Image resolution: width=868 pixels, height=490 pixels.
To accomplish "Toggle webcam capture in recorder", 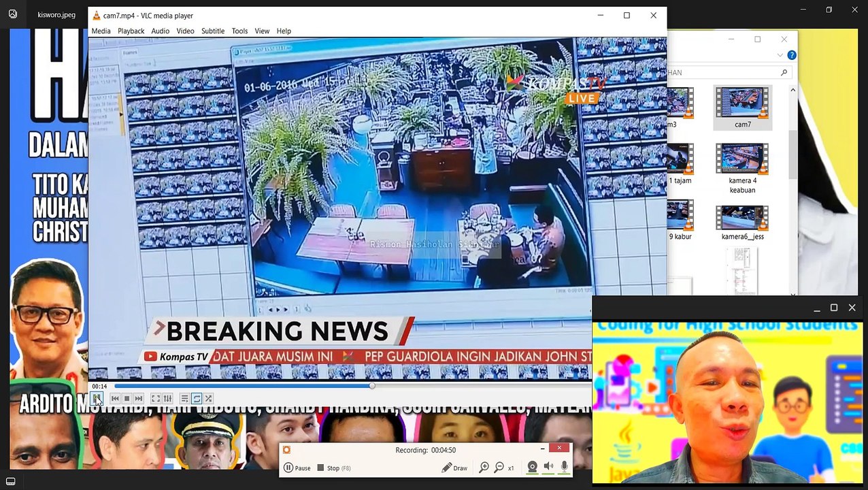I will coord(533,468).
